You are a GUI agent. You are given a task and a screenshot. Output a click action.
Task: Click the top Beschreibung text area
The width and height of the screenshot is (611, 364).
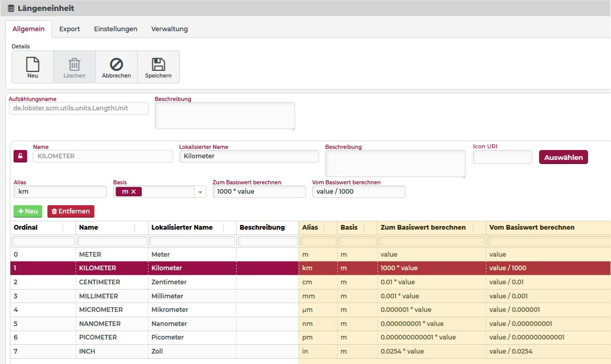pyautogui.click(x=225, y=116)
